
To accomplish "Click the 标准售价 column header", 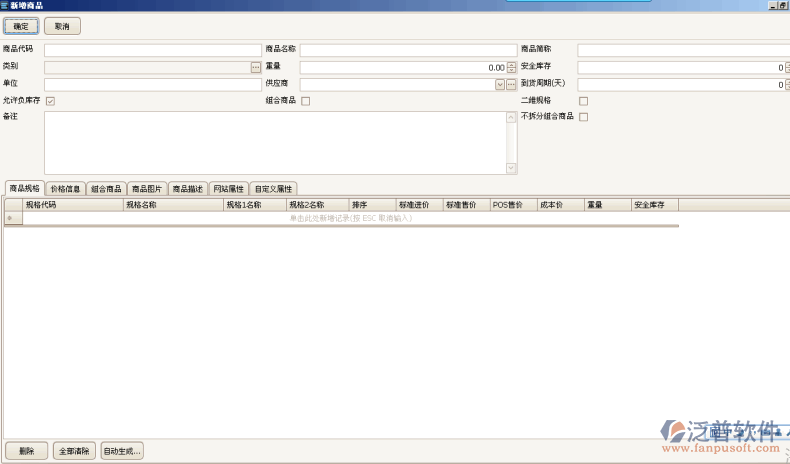I will (x=467, y=205).
